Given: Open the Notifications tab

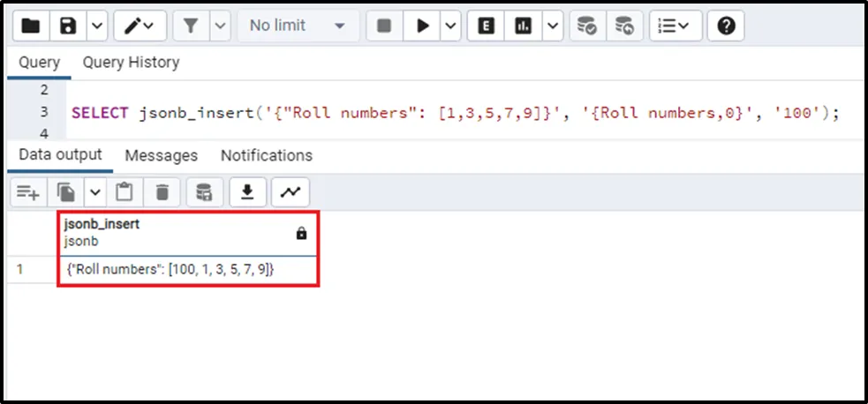Looking at the screenshot, I should coord(266,155).
